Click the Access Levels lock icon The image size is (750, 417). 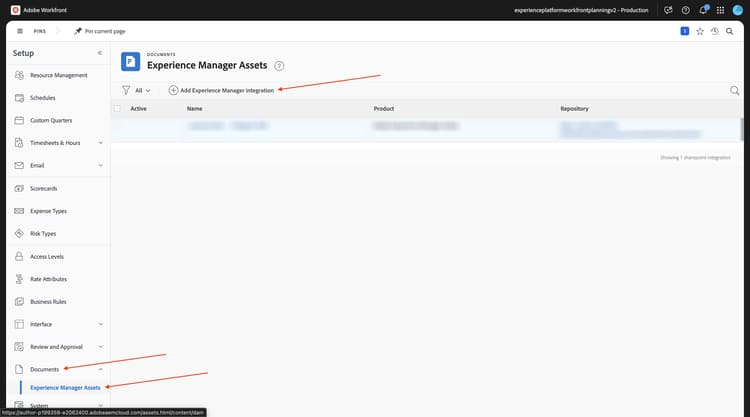tap(19, 256)
